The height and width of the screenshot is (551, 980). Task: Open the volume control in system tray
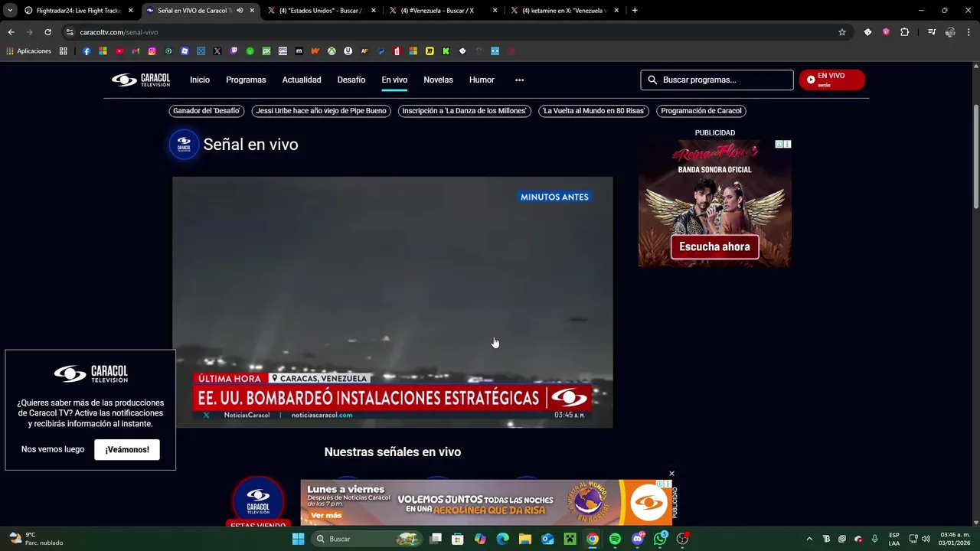point(926,539)
